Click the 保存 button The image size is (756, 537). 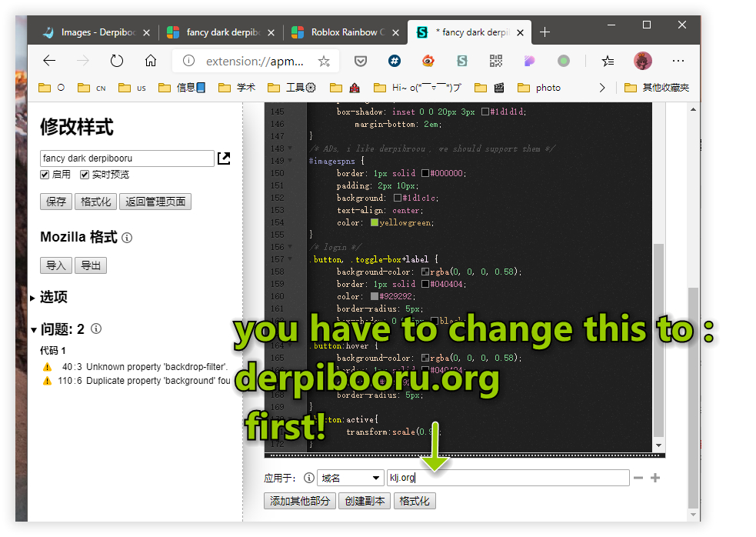click(56, 202)
